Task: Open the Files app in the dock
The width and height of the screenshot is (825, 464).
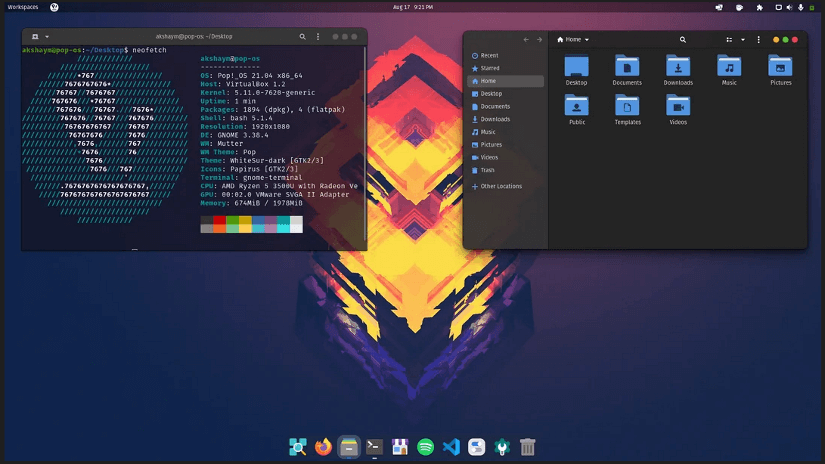Action: [349, 447]
